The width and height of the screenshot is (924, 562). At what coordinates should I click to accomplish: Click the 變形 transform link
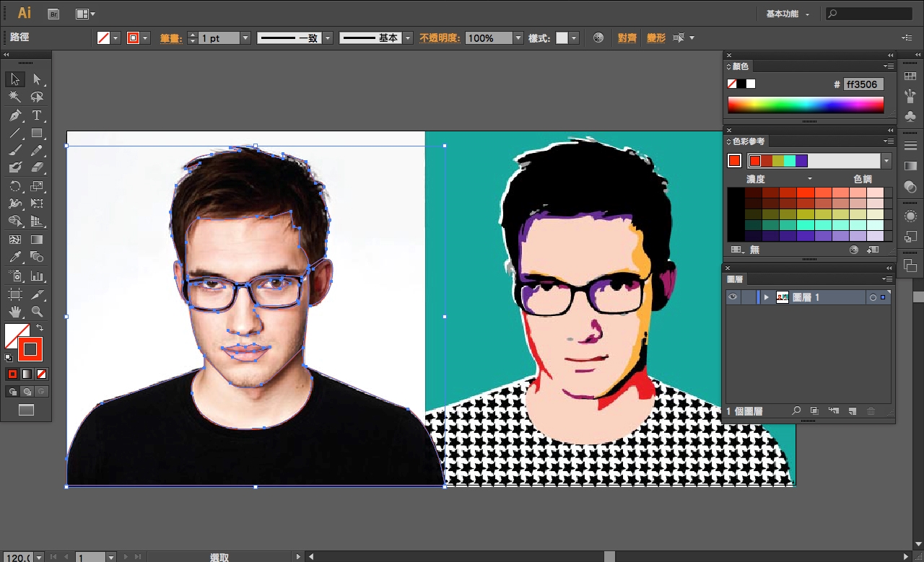click(655, 38)
